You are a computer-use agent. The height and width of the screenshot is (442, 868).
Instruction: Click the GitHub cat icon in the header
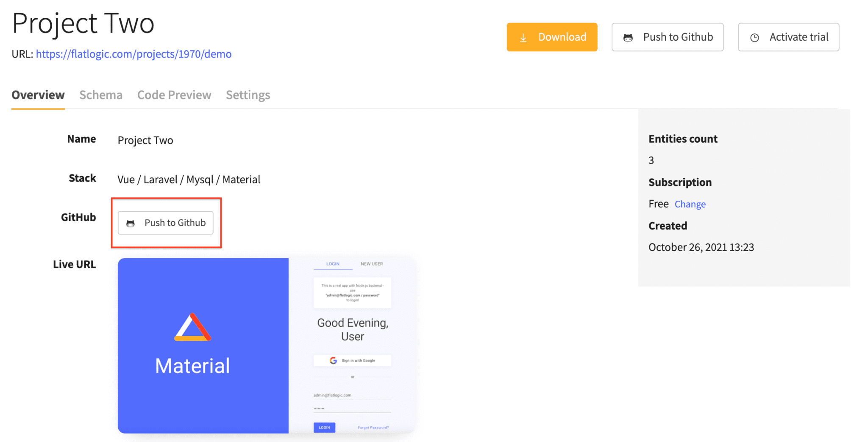click(x=628, y=38)
